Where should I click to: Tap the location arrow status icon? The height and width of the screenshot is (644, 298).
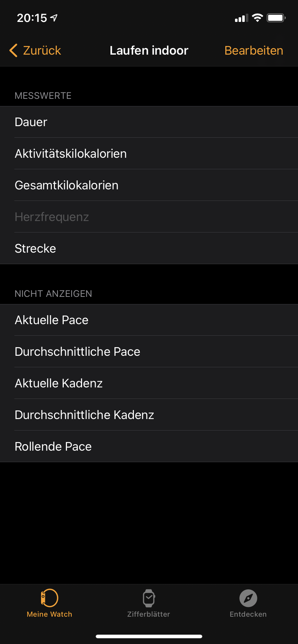54,18
